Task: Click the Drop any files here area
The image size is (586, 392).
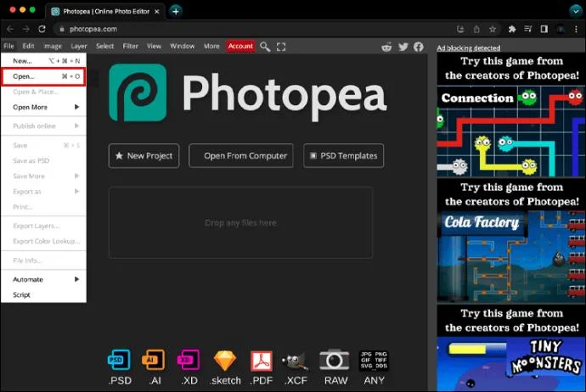Action: 240,223
